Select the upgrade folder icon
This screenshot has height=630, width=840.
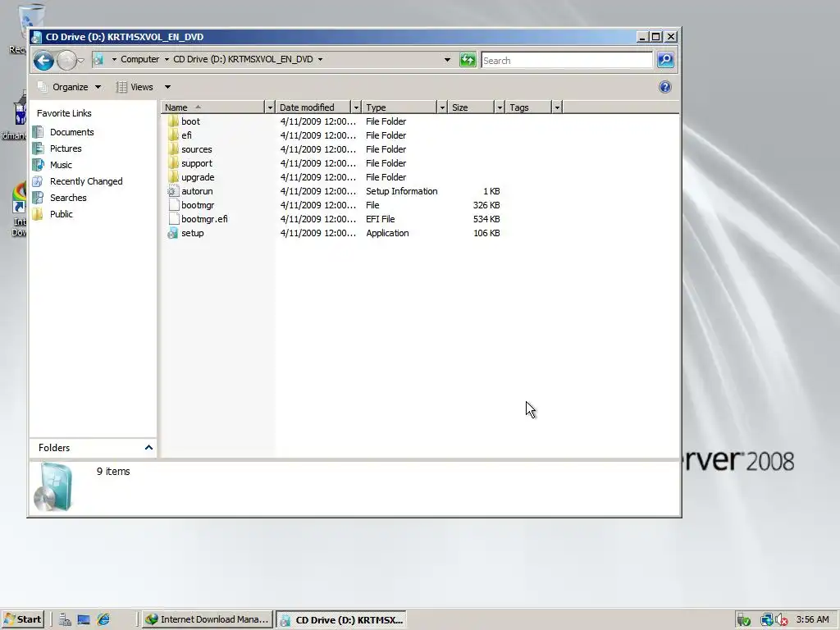click(x=173, y=177)
